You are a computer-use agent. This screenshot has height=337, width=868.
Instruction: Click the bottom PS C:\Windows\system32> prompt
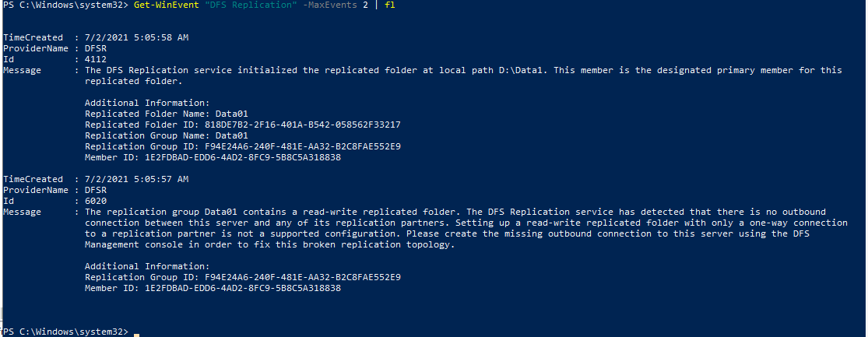[66, 332]
